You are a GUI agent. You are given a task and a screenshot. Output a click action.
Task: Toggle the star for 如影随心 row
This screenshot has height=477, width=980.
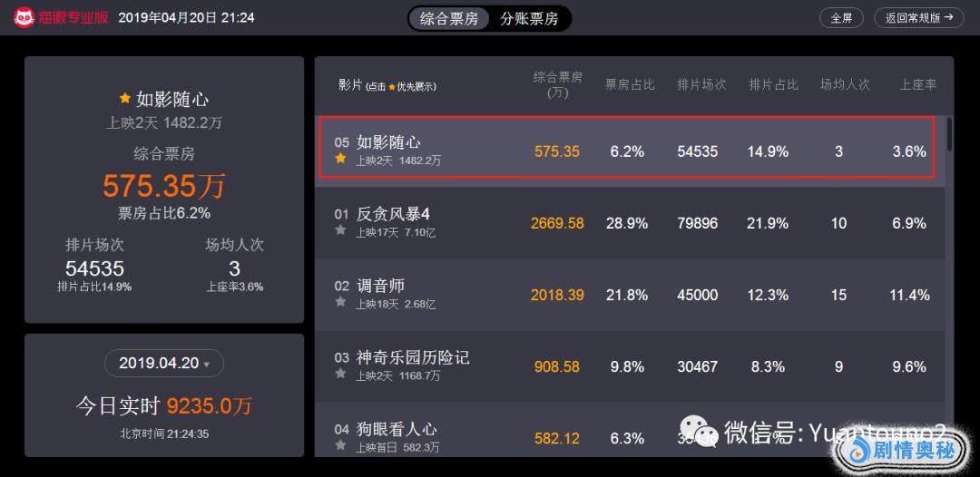[x=341, y=159]
